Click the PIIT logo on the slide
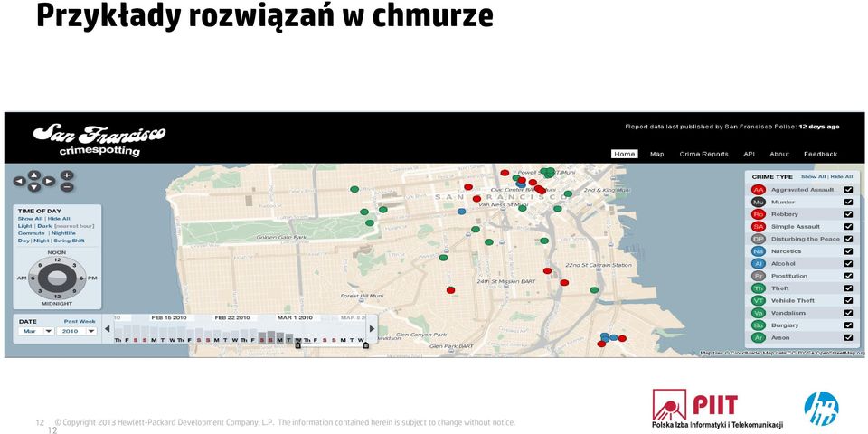 coord(717,409)
